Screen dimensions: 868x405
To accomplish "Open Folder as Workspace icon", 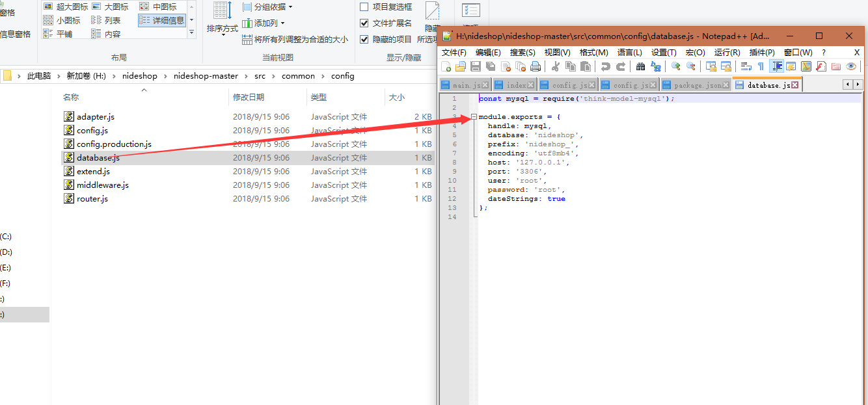I will [x=836, y=66].
